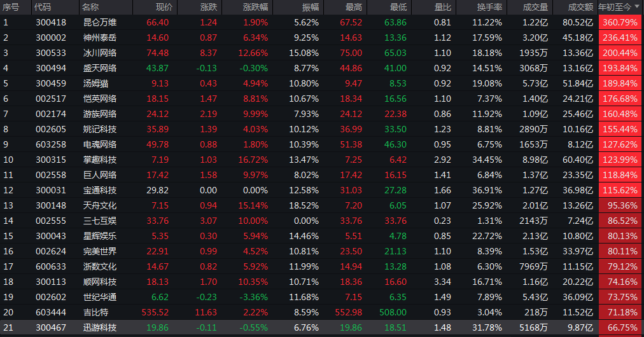Select 汤姆猫 stock name
Screen dimensions: 644x337
95,83
